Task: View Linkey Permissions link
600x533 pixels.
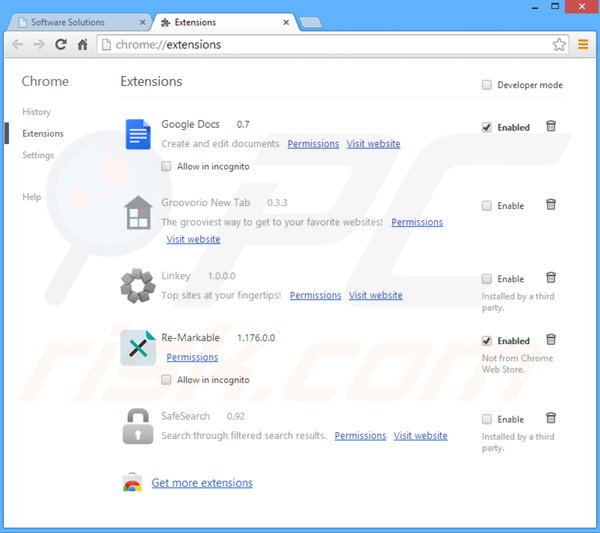Action: coord(315,295)
